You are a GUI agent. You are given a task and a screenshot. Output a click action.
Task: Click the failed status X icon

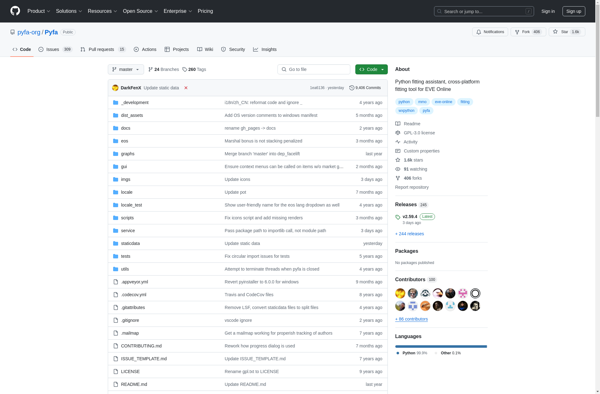186,88
